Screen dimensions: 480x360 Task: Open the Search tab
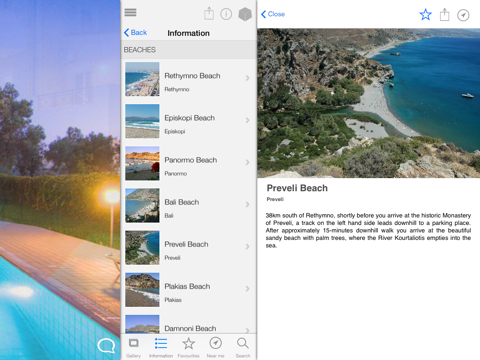243,347
